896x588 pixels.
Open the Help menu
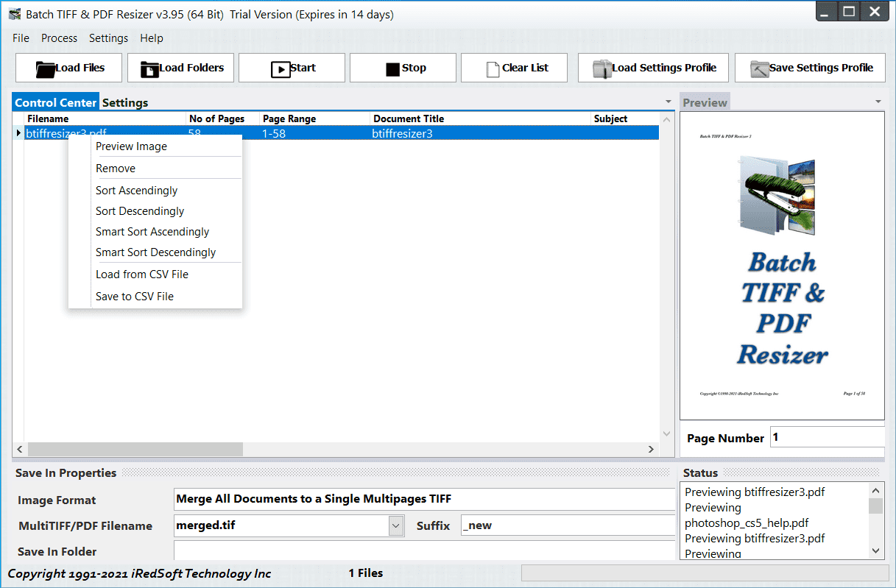point(152,38)
